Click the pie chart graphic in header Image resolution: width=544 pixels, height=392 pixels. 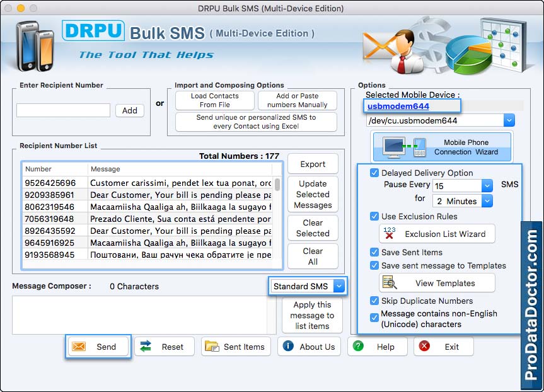click(468, 54)
